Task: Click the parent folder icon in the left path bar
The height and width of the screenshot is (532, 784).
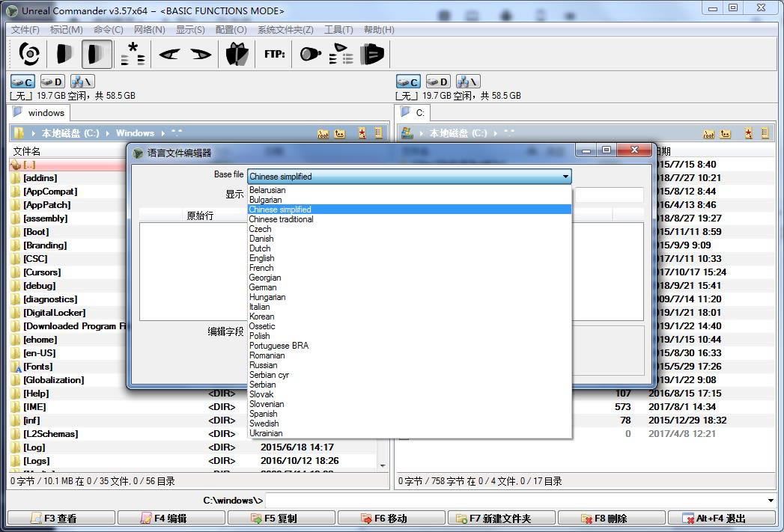Action: click(x=340, y=133)
